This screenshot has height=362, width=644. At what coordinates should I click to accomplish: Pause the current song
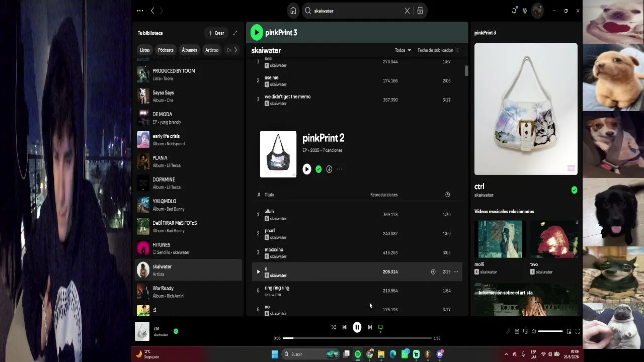tap(357, 327)
